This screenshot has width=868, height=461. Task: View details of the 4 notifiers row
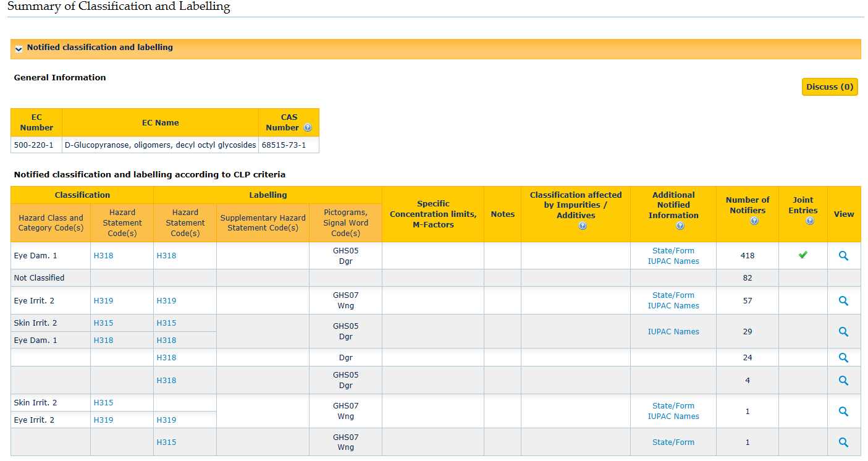coord(843,381)
